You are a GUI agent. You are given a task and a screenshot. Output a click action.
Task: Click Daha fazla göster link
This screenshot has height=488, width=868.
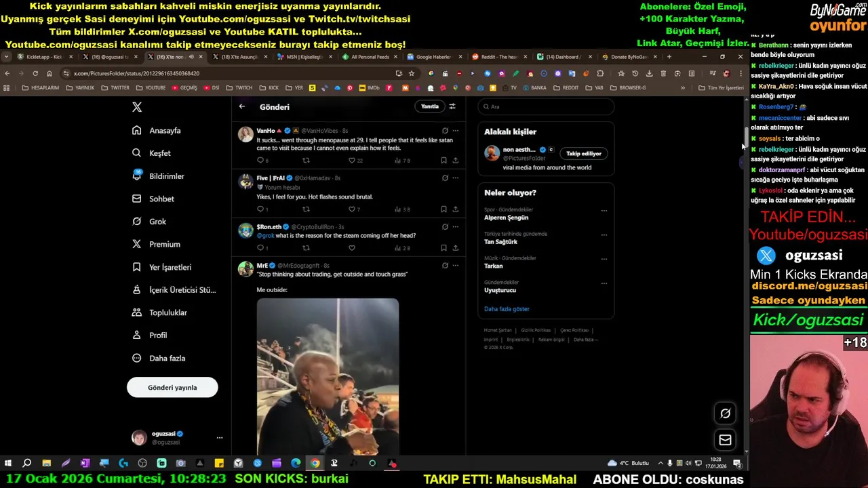pyautogui.click(x=507, y=309)
